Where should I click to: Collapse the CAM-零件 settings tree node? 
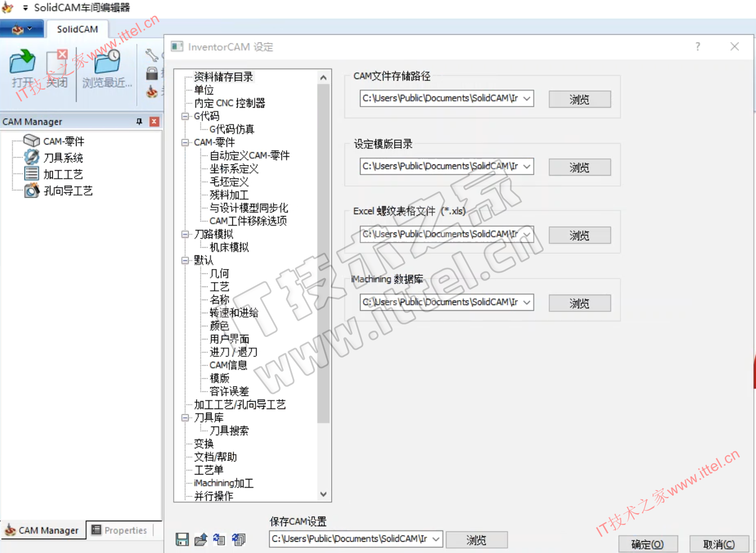click(185, 143)
